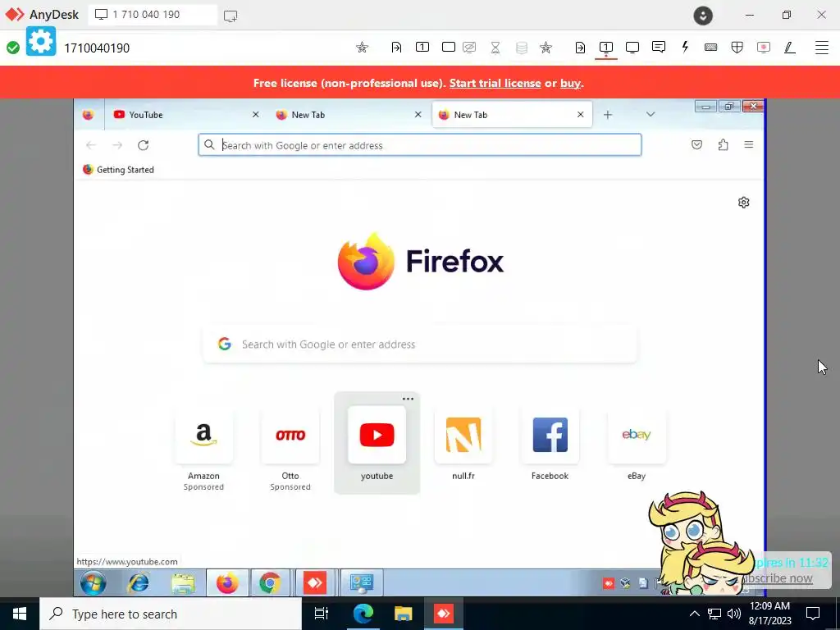
Task: Go back in Firefox
Action: click(91, 145)
